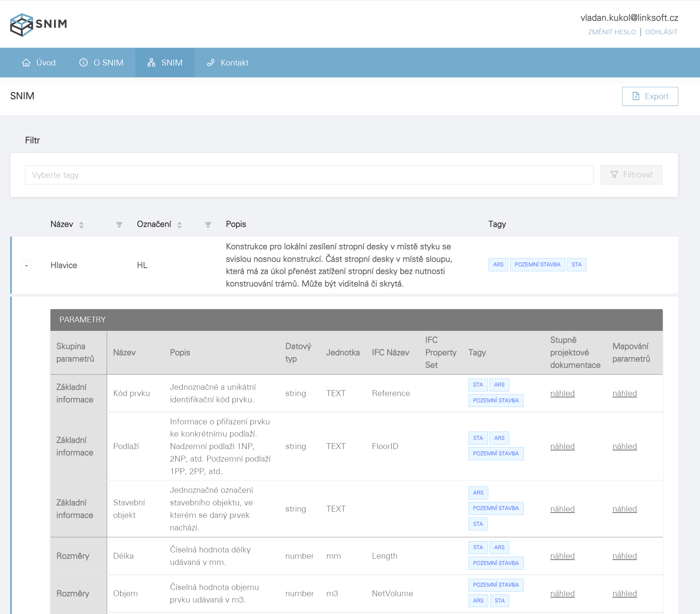Click the phone icon beside Kontakt
Screen dimensions: 700x614
click(210, 63)
